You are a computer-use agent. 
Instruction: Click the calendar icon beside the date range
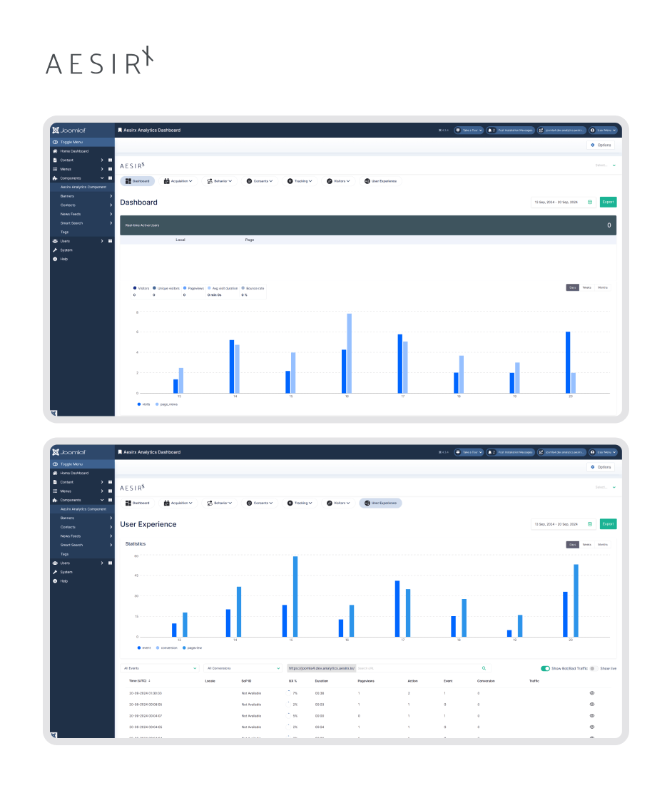tap(590, 202)
